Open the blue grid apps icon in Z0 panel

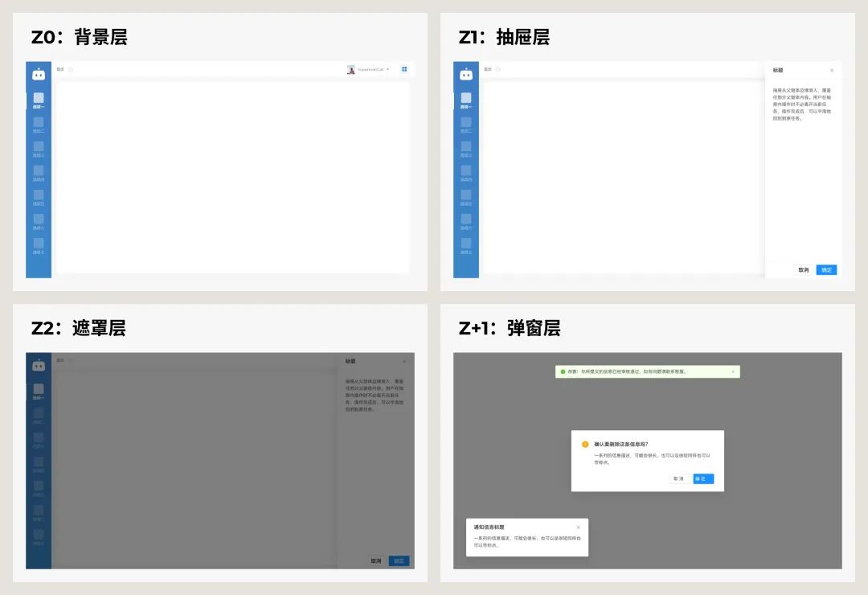pyautogui.click(x=404, y=69)
